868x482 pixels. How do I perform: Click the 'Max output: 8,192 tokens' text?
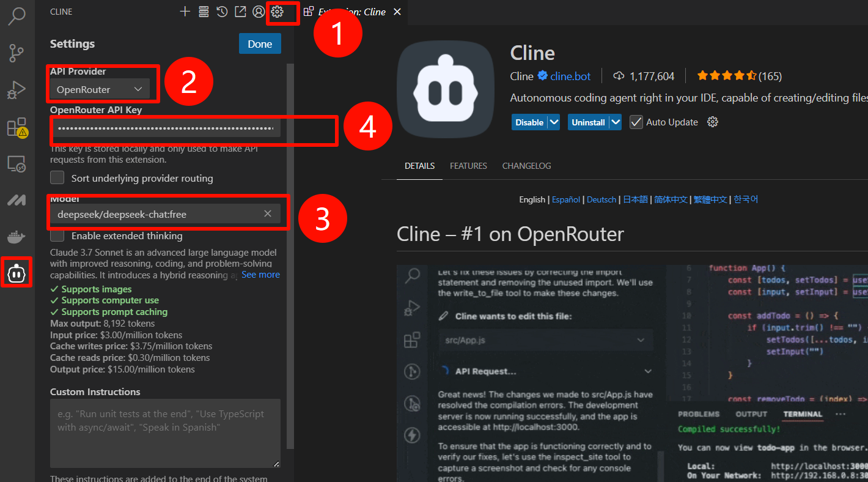103,324
